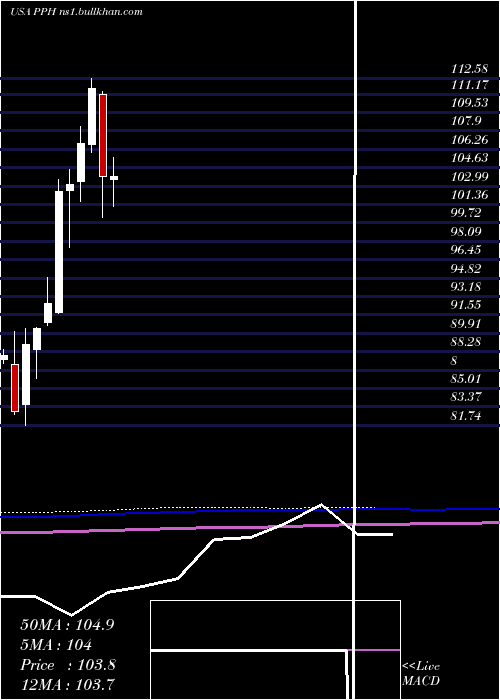Click the 94.82 price label
The height and width of the screenshot is (700, 500).
[x=466, y=268]
